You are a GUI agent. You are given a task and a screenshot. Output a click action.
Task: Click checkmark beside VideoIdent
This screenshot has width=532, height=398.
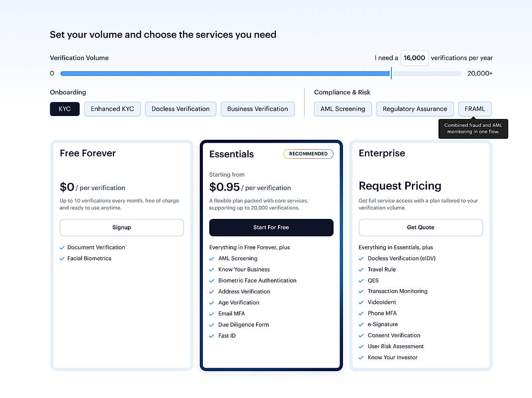point(361,302)
